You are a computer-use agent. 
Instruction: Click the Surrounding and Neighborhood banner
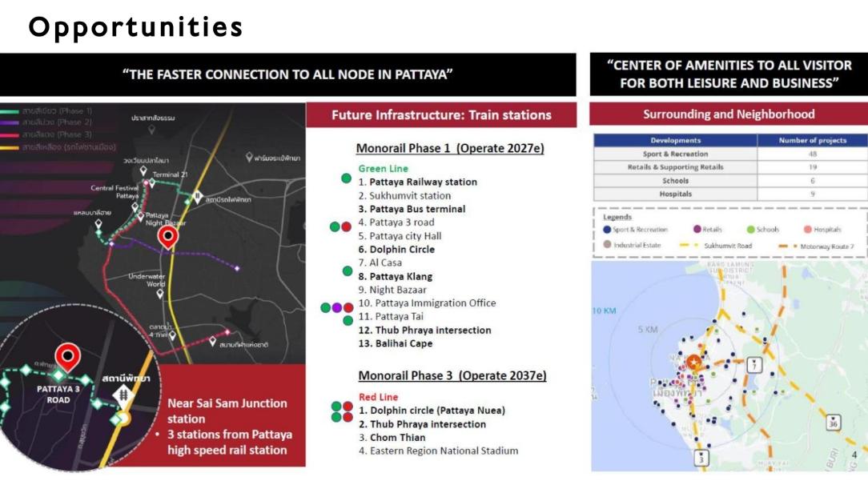tap(729, 114)
